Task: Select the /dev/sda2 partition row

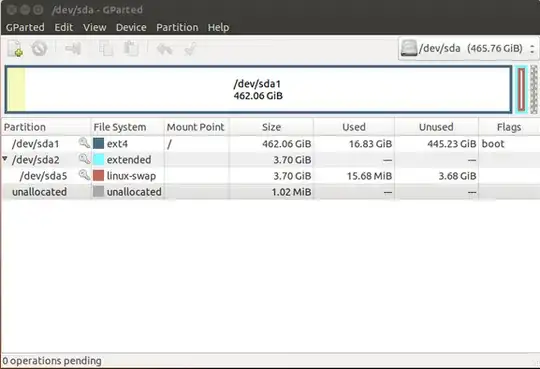Action: 270,160
